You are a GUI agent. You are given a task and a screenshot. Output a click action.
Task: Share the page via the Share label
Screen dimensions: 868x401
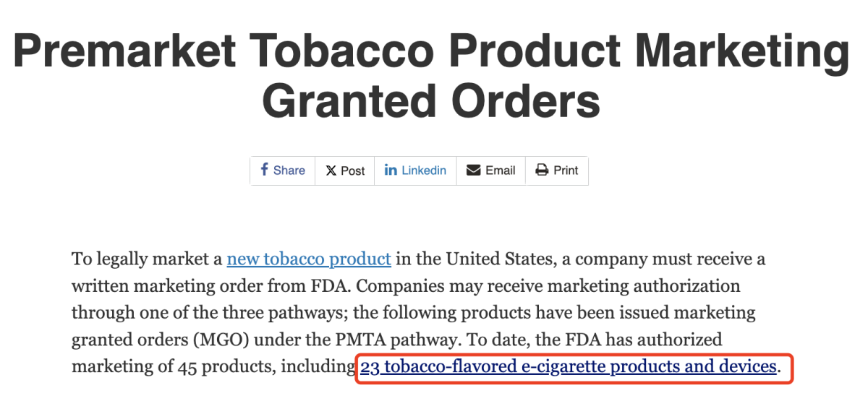[289, 171]
